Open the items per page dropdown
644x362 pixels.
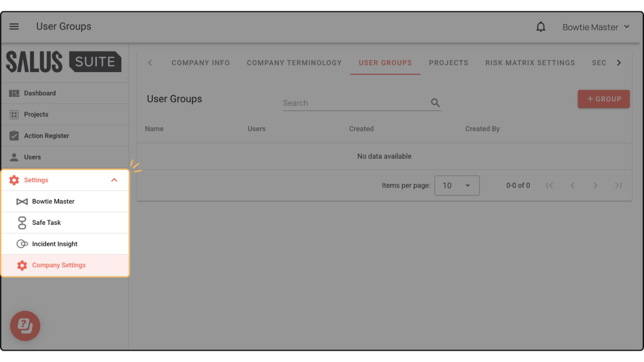pos(457,185)
